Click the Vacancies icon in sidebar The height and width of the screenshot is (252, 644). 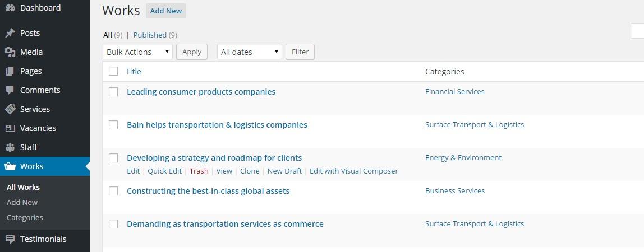pos(10,128)
